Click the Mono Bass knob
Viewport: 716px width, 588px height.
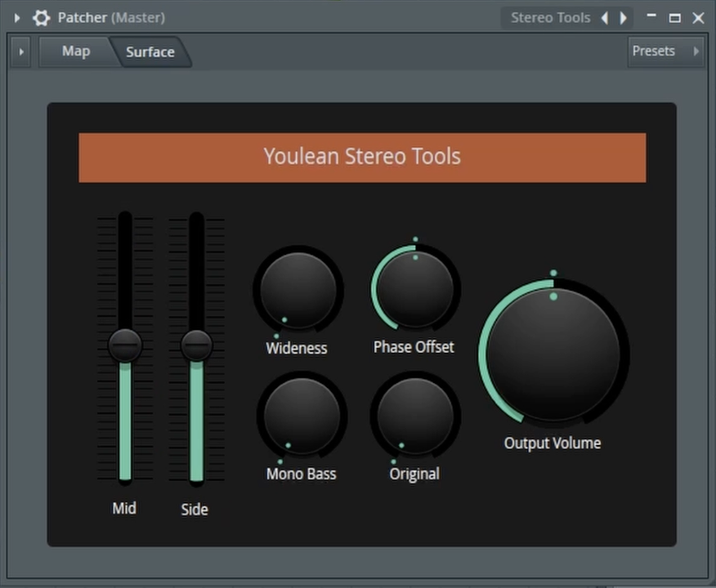tap(302, 416)
